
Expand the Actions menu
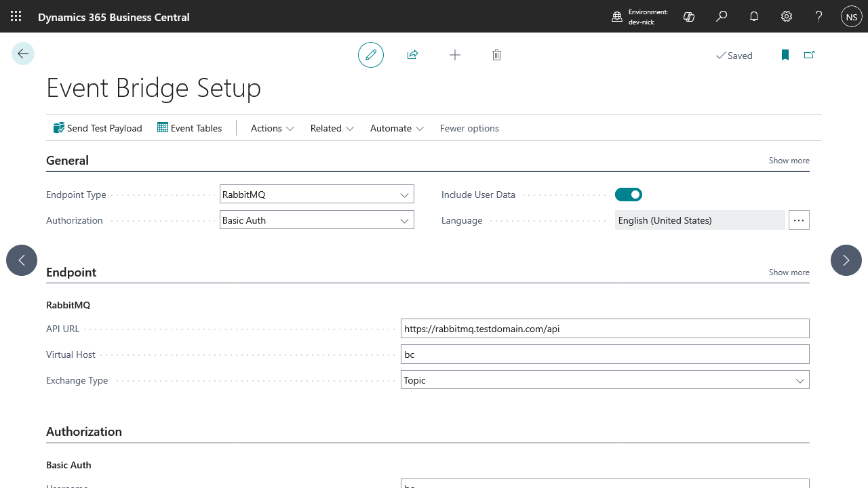tap(272, 128)
